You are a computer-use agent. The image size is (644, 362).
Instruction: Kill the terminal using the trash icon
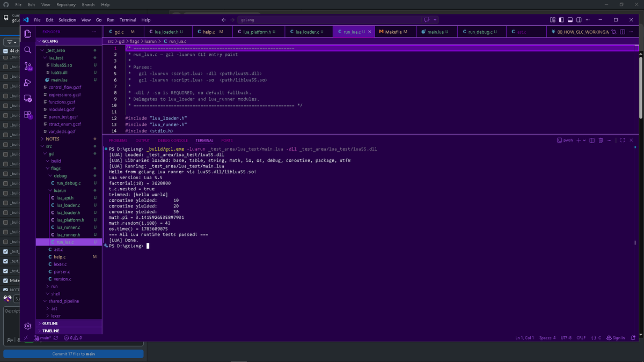tap(601, 141)
